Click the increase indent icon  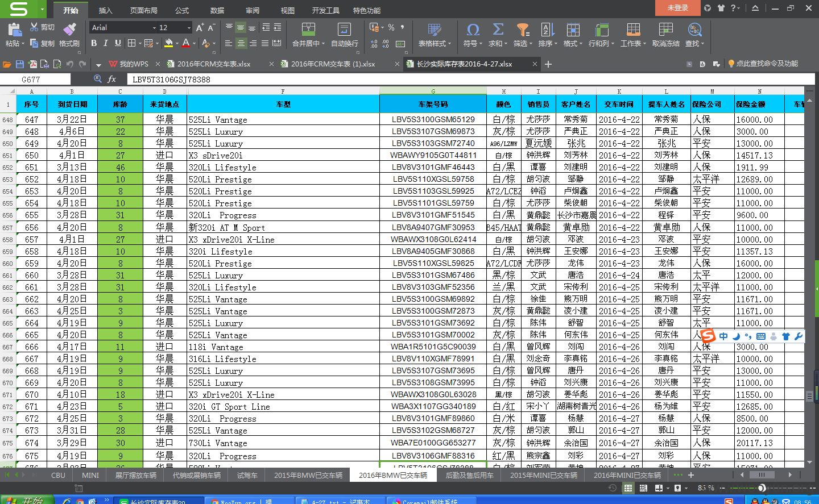pos(278,27)
